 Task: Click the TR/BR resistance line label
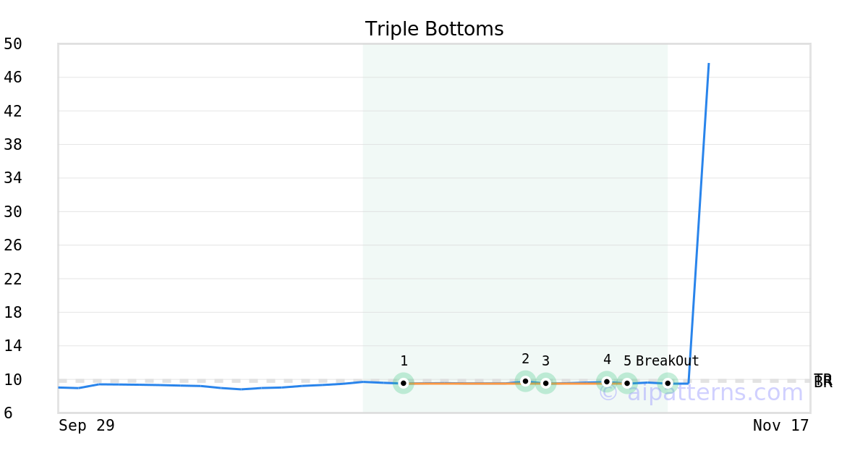tap(823, 381)
